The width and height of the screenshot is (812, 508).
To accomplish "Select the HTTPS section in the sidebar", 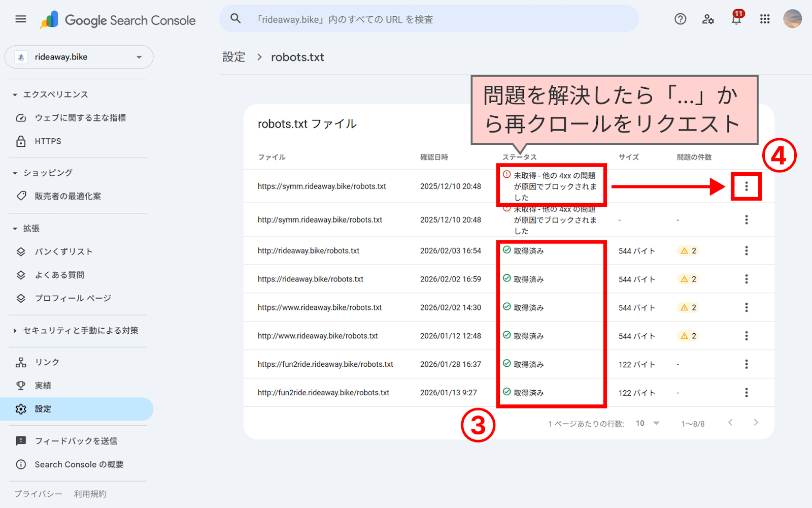I will coord(48,141).
